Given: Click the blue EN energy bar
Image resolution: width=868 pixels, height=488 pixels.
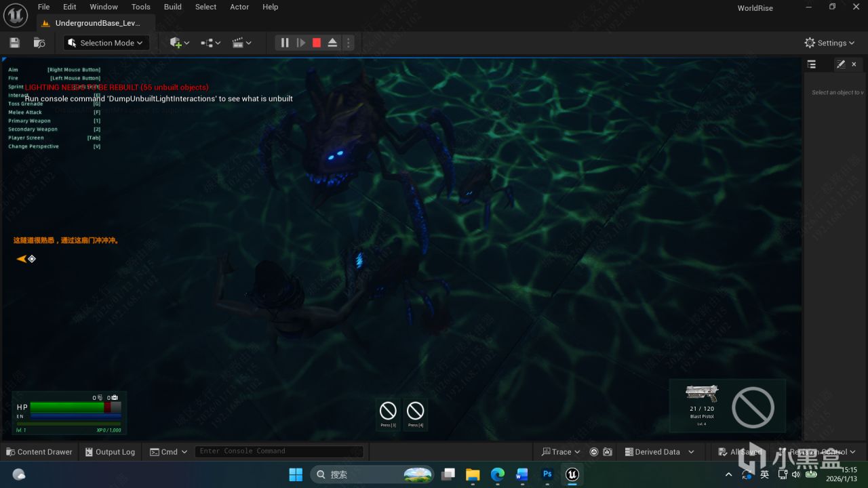Looking at the screenshot, I should [75, 416].
